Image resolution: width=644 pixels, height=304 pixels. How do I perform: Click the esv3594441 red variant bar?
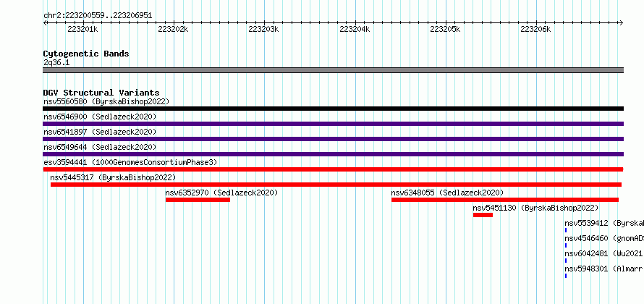tap(333, 169)
